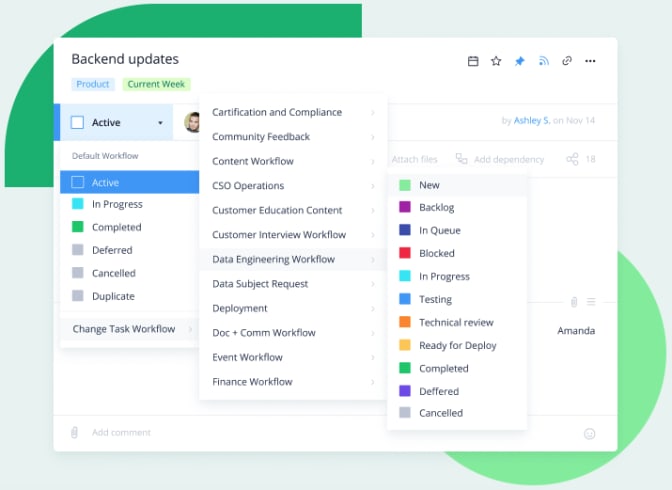
Task: Choose Backlog status with purple swatch
Action: pos(457,207)
